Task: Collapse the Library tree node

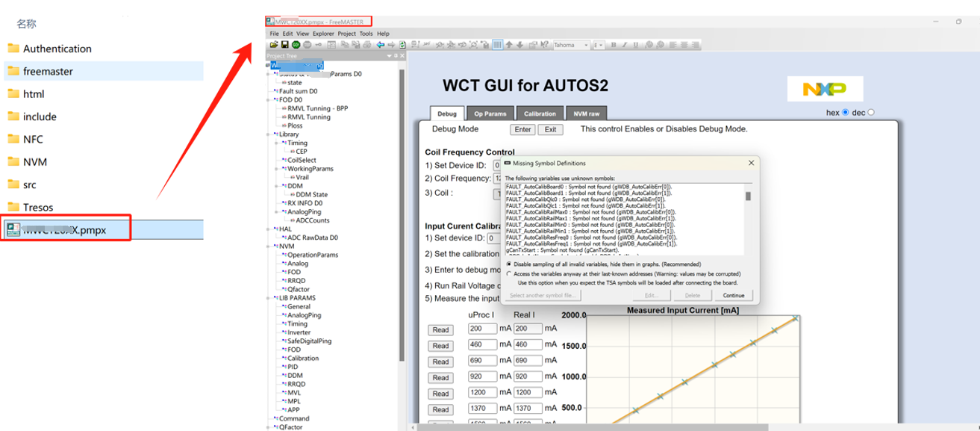Action: pos(269,134)
